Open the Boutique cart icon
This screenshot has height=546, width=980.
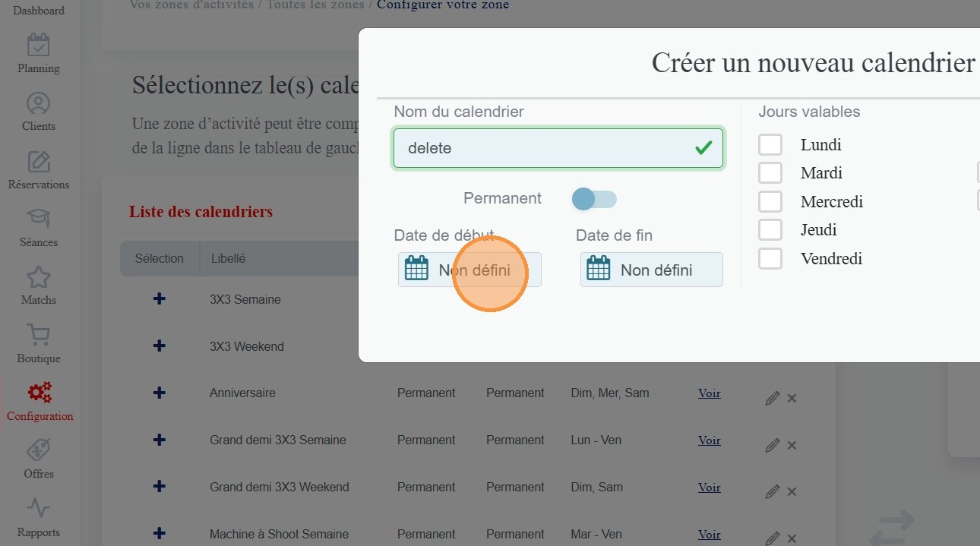coord(39,336)
